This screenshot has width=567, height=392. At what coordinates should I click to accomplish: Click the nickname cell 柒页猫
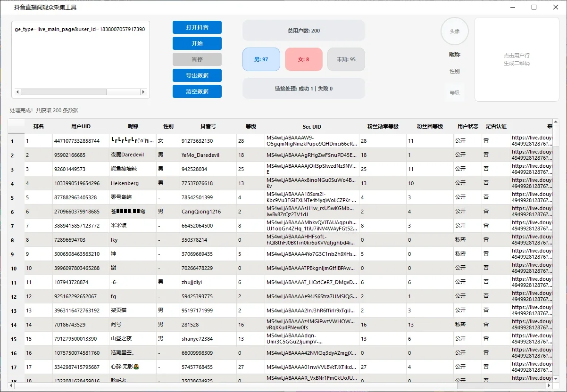pyautogui.click(x=133, y=310)
